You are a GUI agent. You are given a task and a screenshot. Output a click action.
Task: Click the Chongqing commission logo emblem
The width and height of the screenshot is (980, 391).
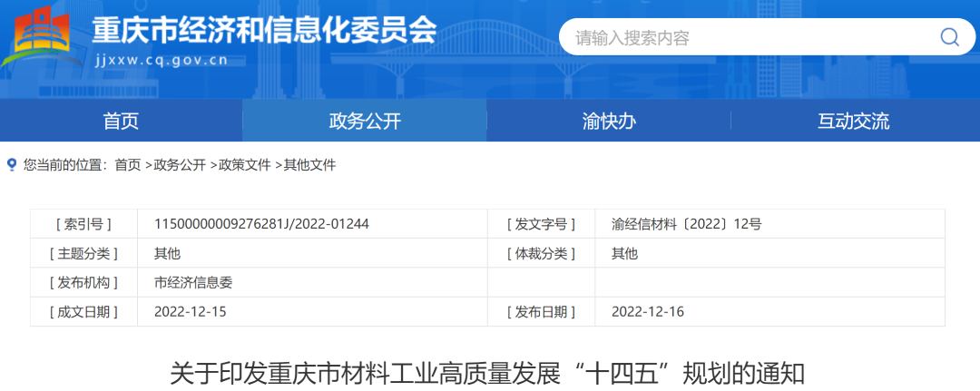41,36
